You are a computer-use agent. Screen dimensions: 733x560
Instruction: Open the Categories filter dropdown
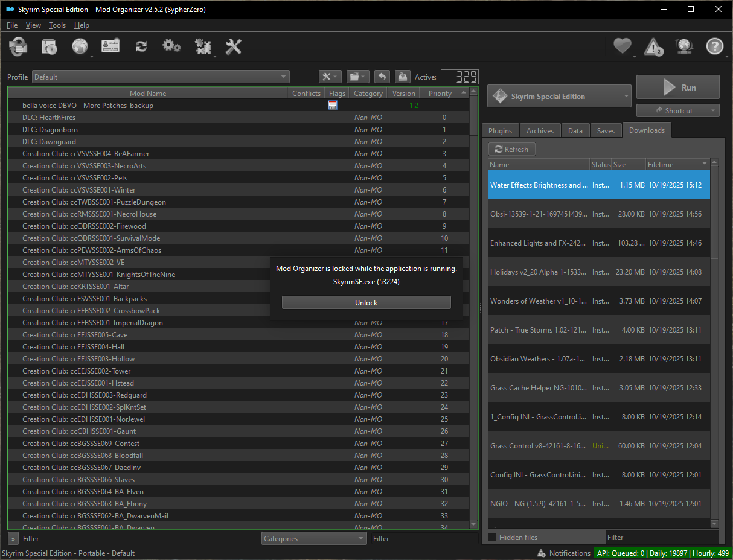click(314, 538)
